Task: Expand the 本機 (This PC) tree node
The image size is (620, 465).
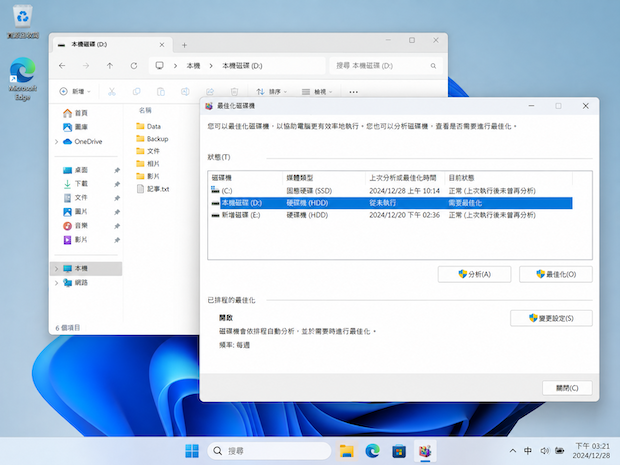Action: pos(56,269)
